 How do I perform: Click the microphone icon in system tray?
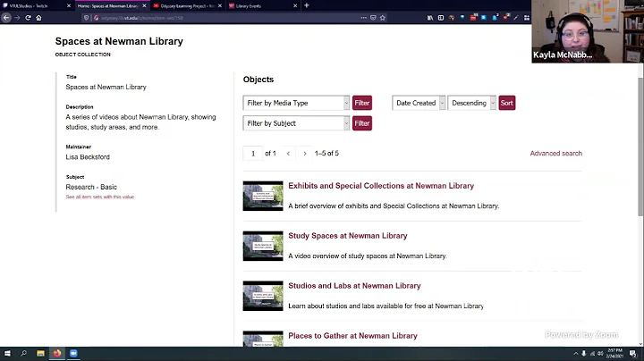(583, 354)
